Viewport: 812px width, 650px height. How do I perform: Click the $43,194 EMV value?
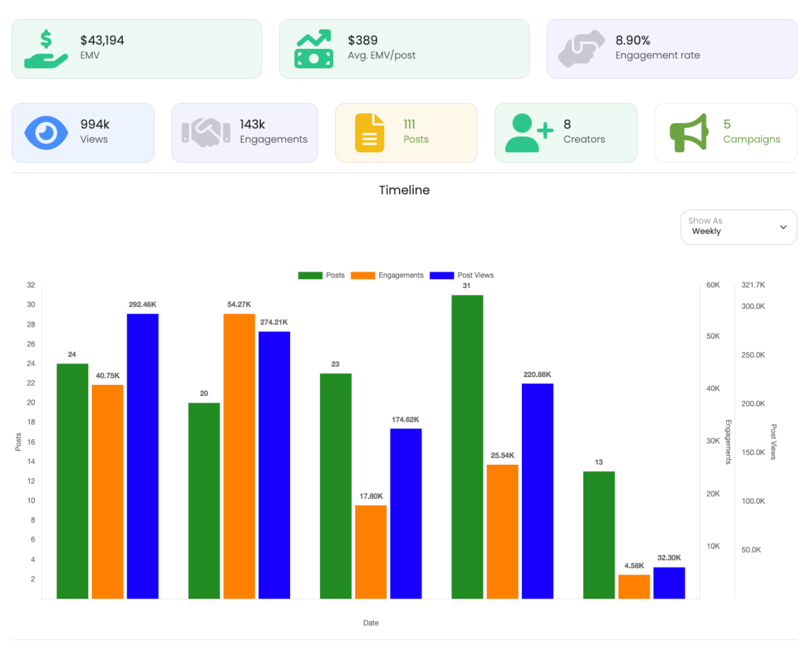click(102, 40)
